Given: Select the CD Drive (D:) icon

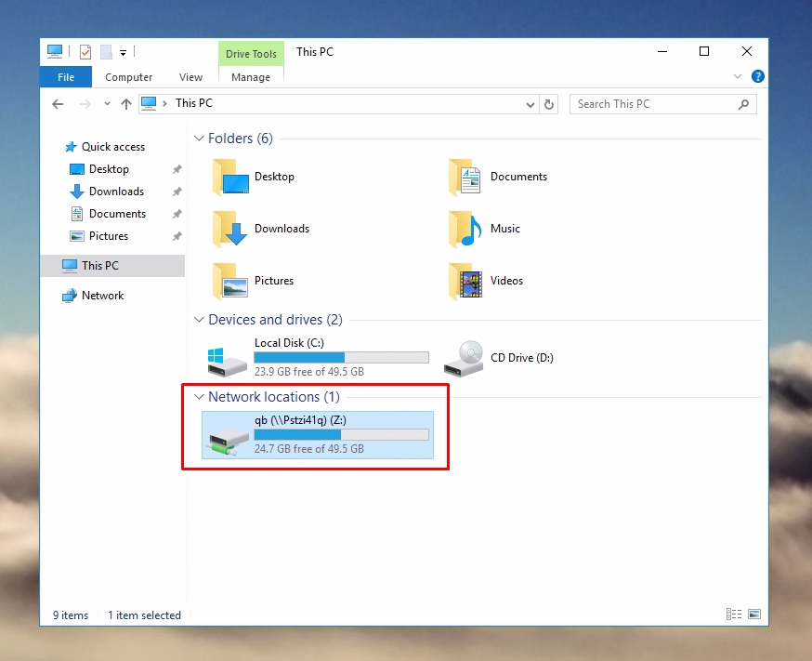Looking at the screenshot, I should point(464,359).
